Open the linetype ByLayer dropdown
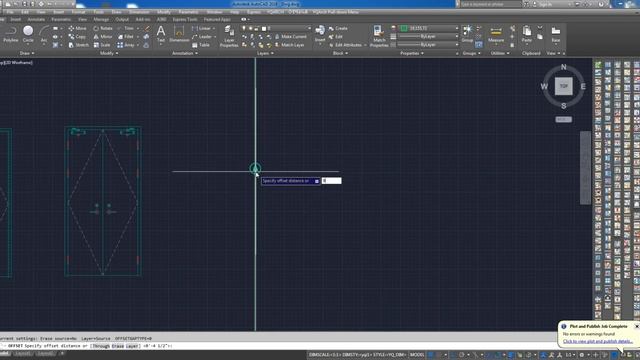The width and height of the screenshot is (640, 360). 428,44
